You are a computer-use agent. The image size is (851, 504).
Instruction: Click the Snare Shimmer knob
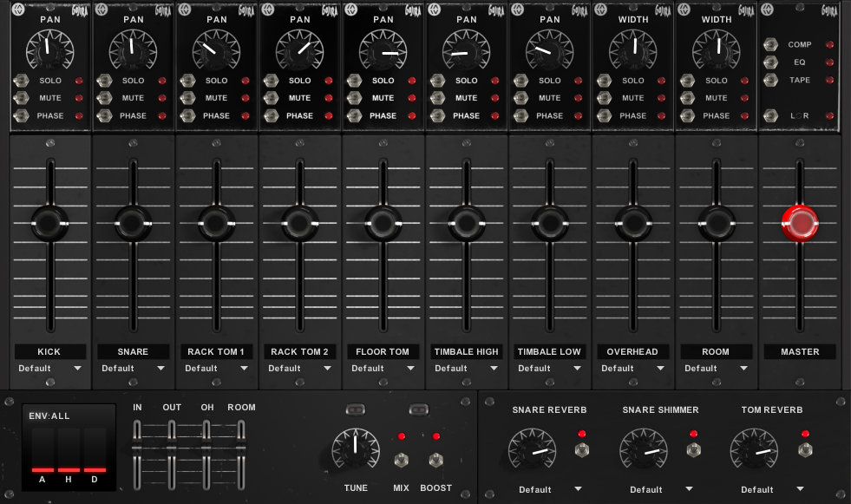(643, 450)
